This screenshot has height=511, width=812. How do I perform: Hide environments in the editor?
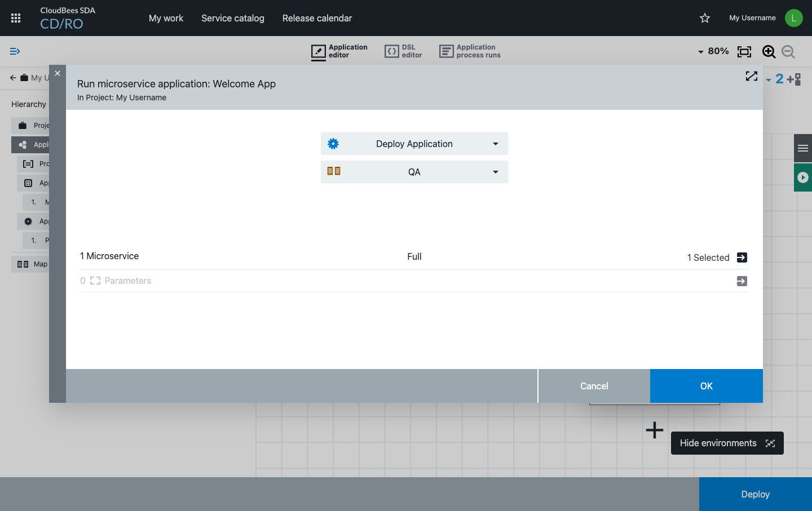click(727, 443)
